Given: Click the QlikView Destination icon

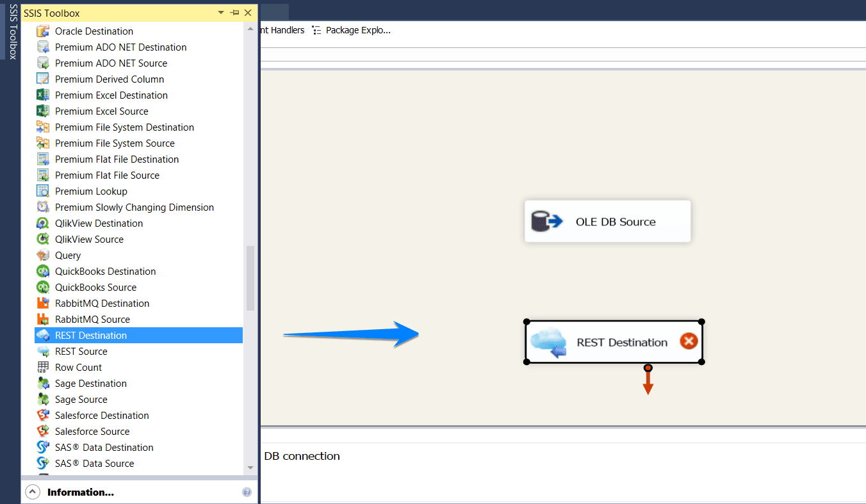Looking at the screenshot, I should click(x=43, y=223).
